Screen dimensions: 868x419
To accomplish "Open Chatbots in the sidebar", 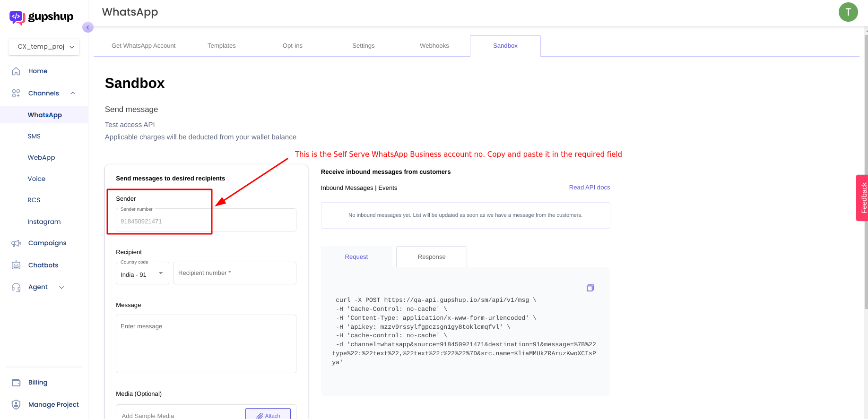I will [x=43, y=265].
